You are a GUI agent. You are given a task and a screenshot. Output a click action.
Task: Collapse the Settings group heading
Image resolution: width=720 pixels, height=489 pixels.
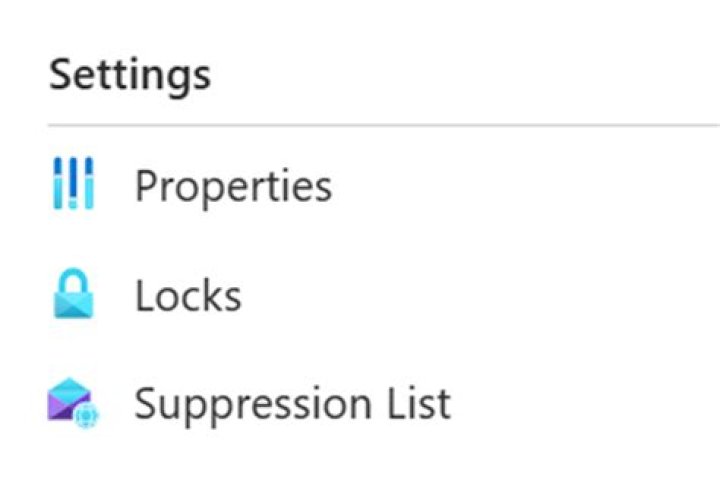(130, 75)
